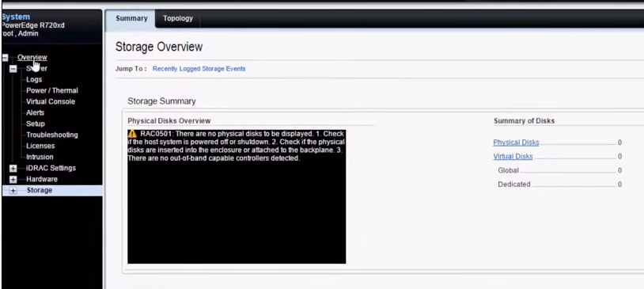Image resolution: width=644 pixels, height=289 pixels.
Task: Open Troubleshooting page
Action: [x=52, y=135]
